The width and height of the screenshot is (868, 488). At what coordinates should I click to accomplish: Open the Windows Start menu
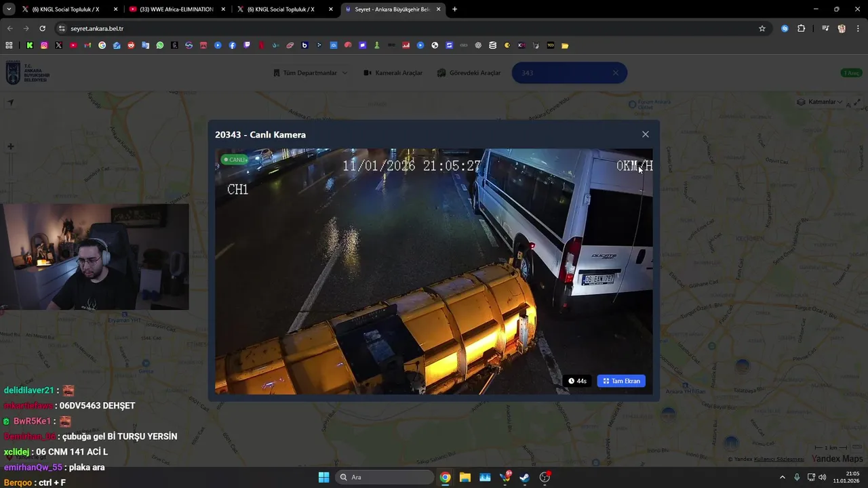point(323,477)
